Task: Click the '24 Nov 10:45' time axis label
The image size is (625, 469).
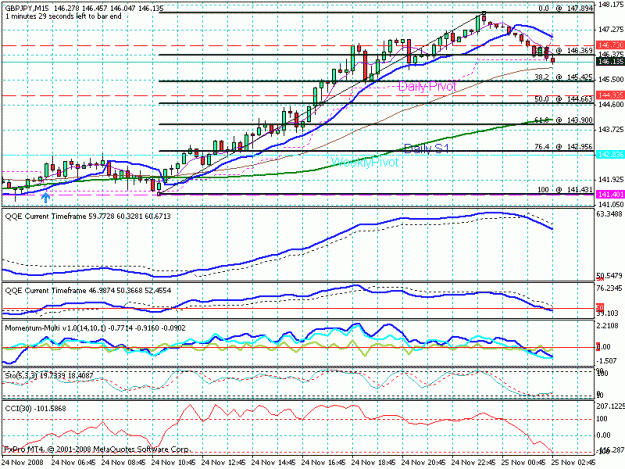Action: coord(173,463)
